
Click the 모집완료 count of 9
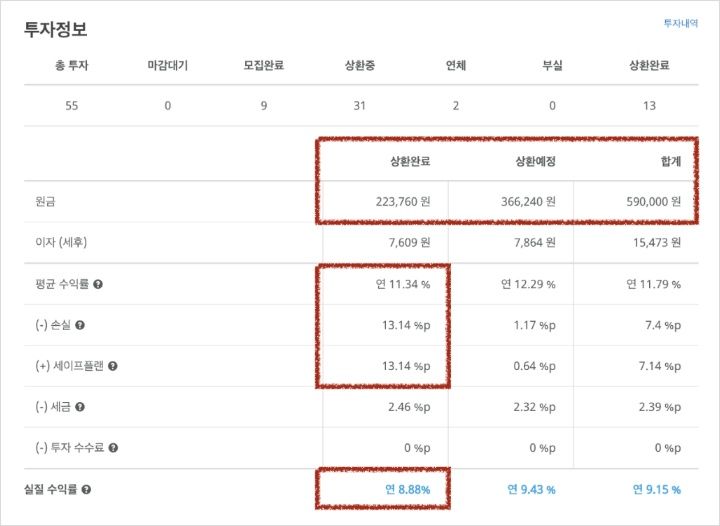point(264,106)
